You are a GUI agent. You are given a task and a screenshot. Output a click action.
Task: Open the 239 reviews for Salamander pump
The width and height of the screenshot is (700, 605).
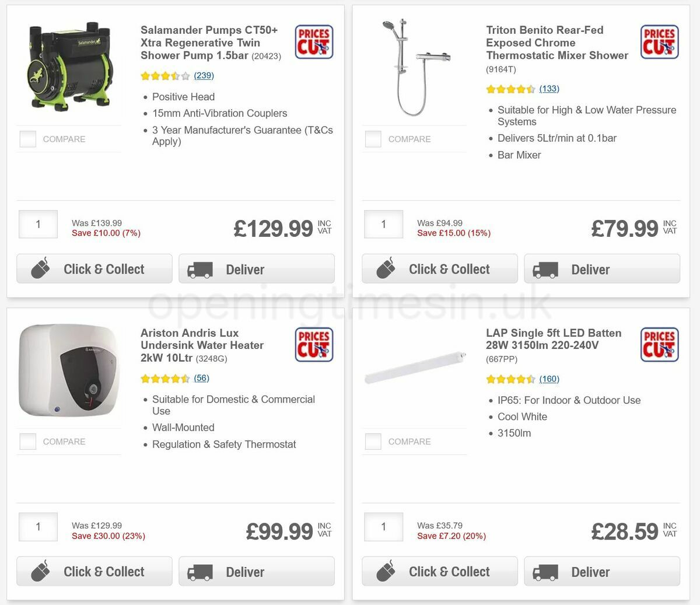tap(204, 75)
